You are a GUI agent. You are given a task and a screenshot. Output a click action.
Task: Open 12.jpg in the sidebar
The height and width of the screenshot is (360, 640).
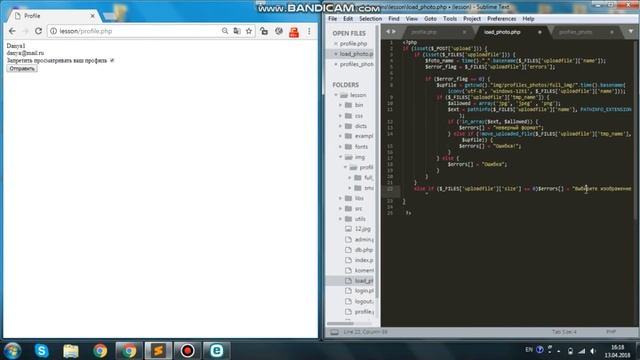pos(362,229)
